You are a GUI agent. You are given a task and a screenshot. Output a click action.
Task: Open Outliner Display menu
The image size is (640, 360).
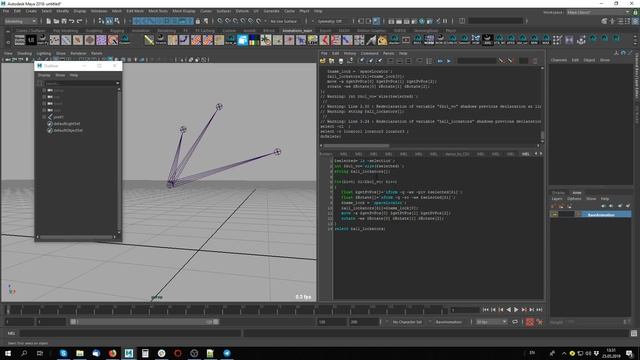(44, 76)
